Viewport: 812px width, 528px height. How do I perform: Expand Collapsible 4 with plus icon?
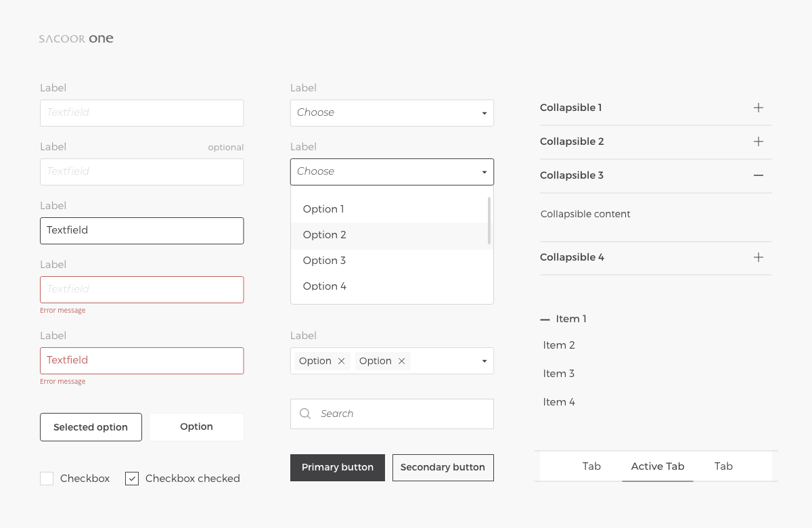pyautogui.click(x=759, y=257)
